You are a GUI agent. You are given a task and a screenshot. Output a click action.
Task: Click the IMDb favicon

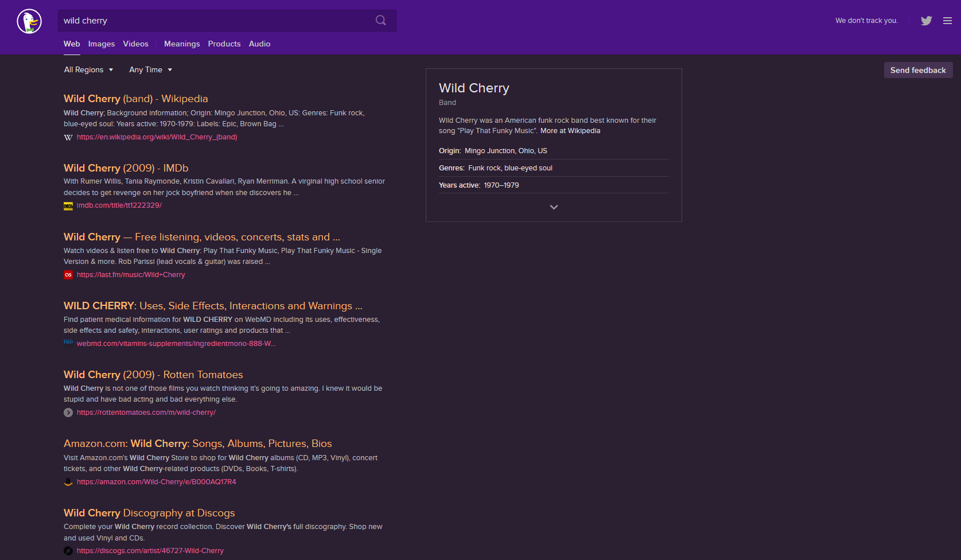click(x=68, y=206)
